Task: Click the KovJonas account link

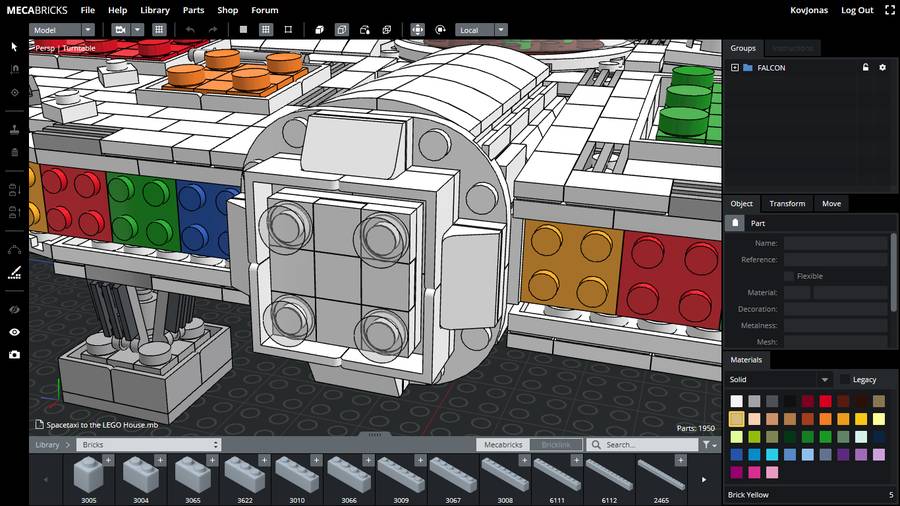Action: tap(809, 10)
